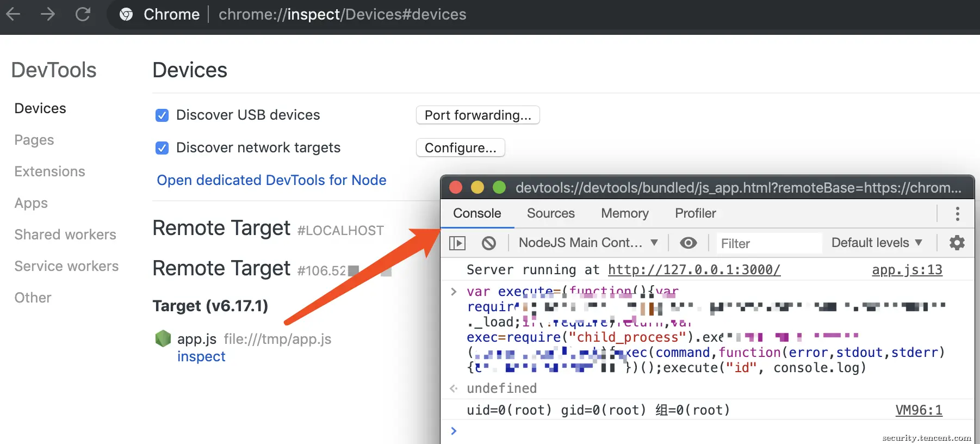The height and width of the screenshot is (444, 980).
Task: Click the browser back arrow
Action: (x=13, y=14)
